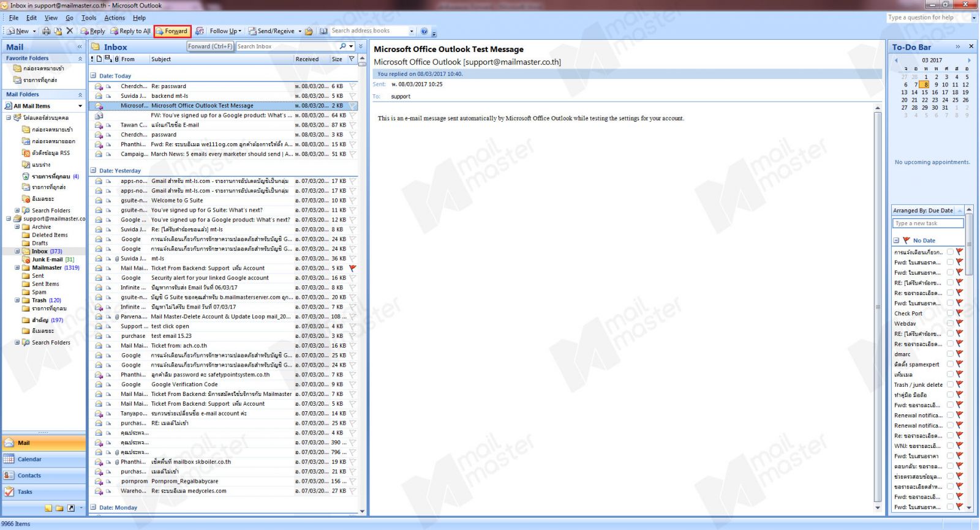The height and width of the screenshot is (530, 980).
Task: Minimize the To-Do Bar with chevron
Action: coord(958,47)
